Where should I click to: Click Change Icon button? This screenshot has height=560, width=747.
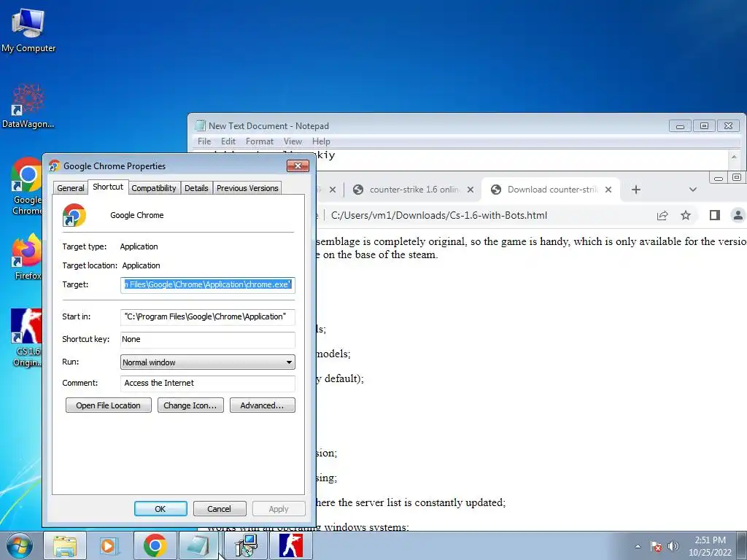pos(190,405)
